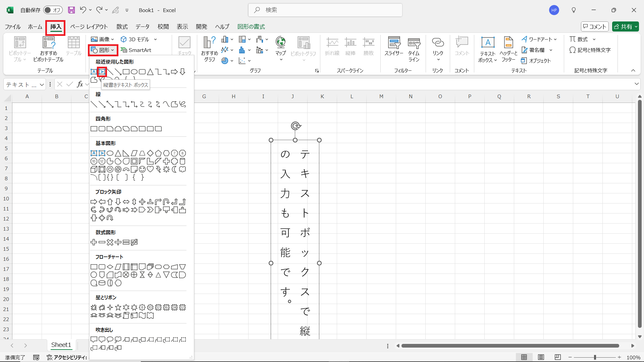
Task: Toggle the AutoSave (自動保存) switch
Action: pos(53,10)
